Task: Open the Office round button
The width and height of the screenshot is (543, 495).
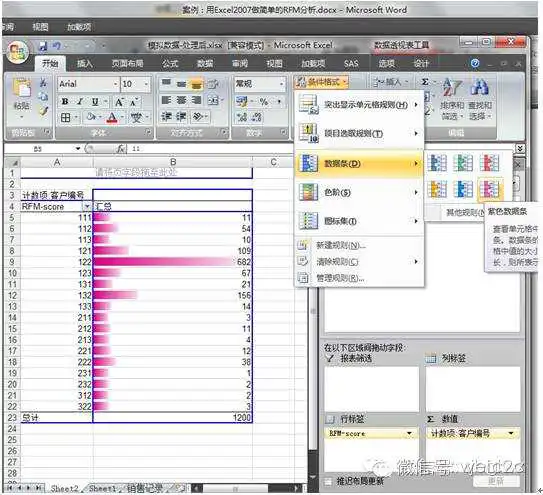Action: pyautogui.click(x=17, y=52)
